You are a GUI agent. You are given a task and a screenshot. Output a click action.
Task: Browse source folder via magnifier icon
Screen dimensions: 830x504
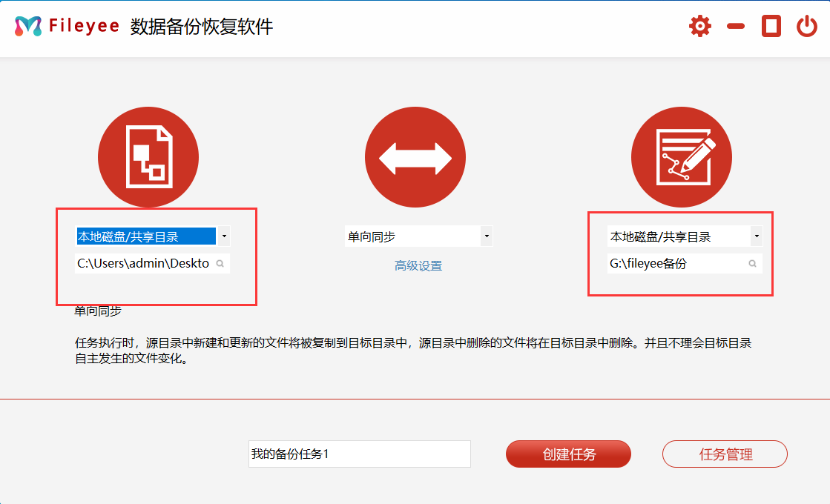[220, 264]
